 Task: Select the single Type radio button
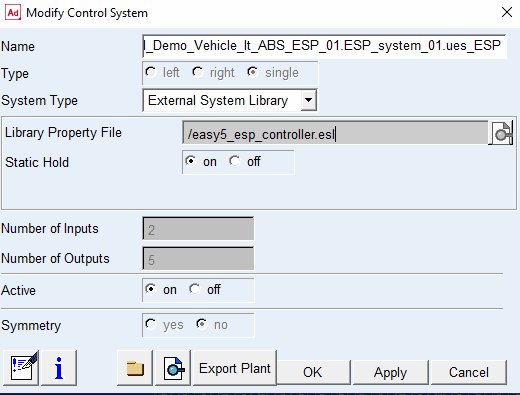click(x=253, y=72)
